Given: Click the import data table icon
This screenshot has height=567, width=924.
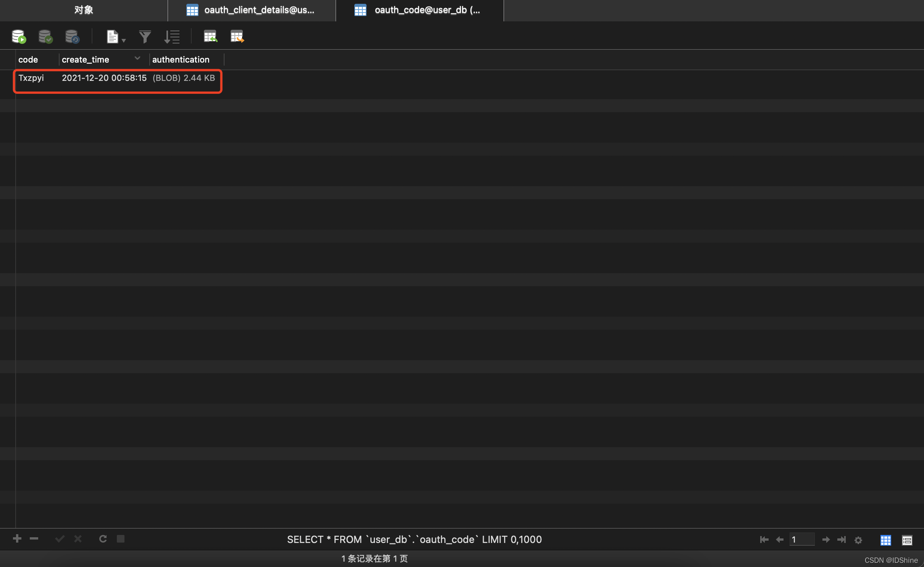Looking at the screenshot, I should click(210, 37).
